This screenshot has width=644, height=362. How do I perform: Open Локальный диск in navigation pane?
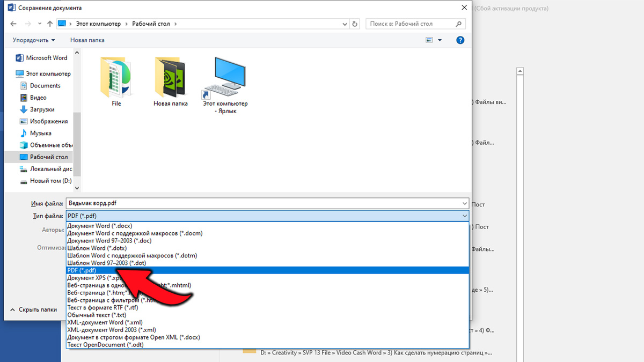tap(46, 169)
